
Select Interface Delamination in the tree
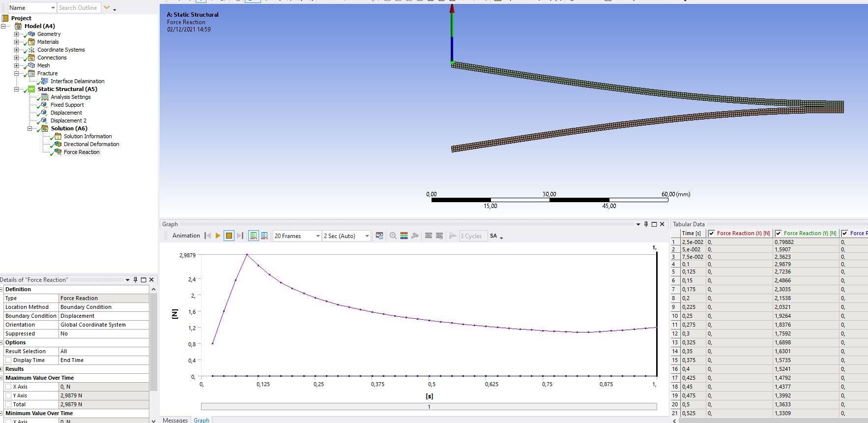click(77, 81)
